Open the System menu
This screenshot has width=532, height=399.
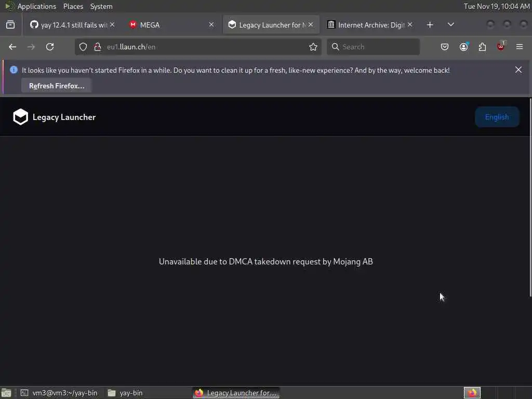[101, 6]
